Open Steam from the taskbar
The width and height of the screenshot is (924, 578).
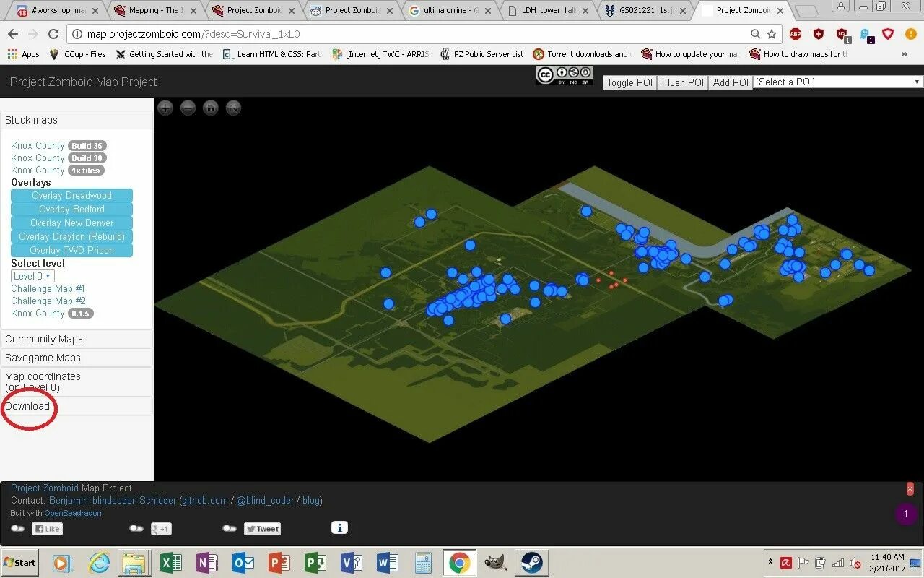[x=532, y=562]
